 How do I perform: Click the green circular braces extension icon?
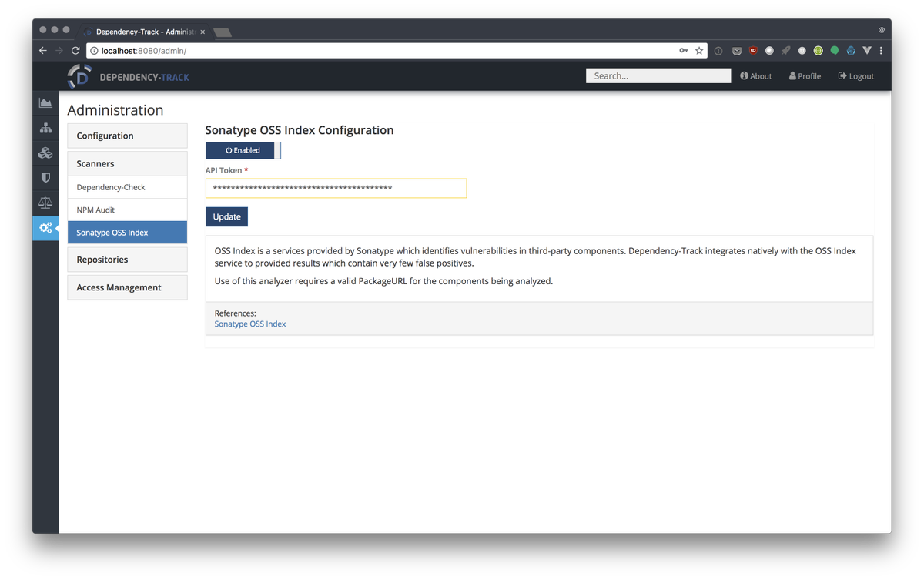(818, 51)
